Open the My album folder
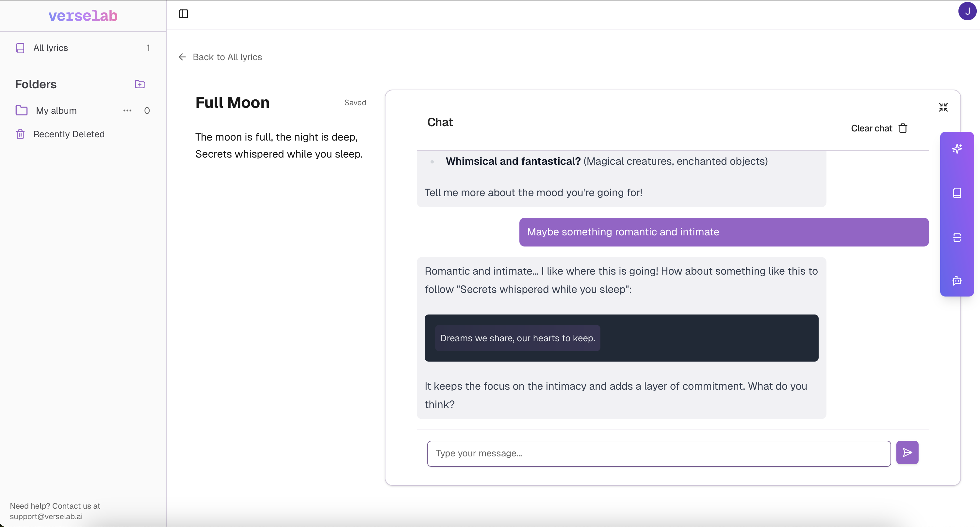Screen dimensions: 980x527 coord(56,110)
